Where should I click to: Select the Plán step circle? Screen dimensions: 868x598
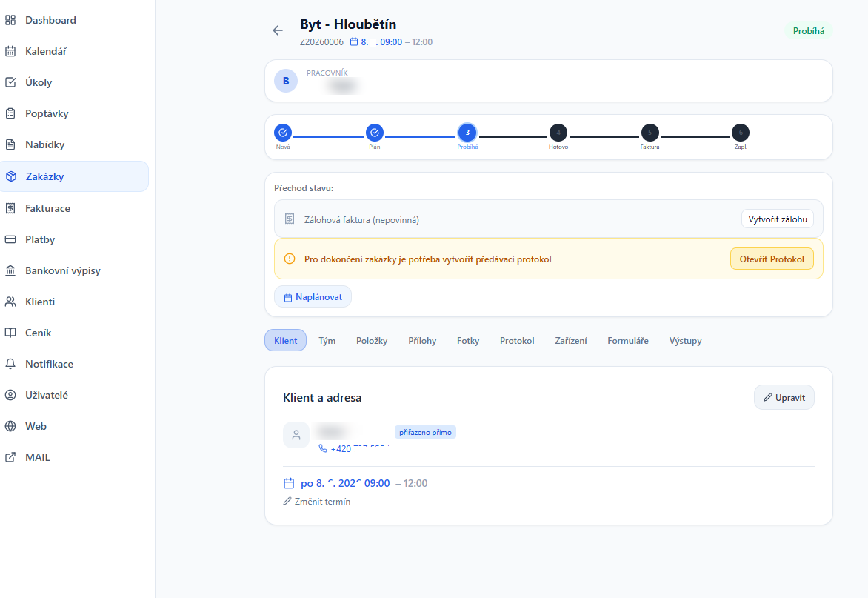[x=375, y=133]
